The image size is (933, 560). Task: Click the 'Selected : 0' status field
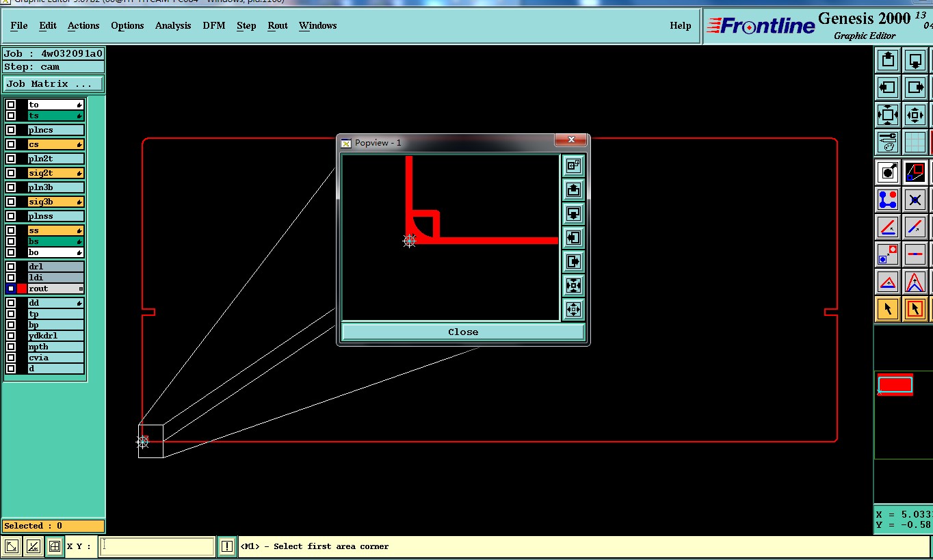pyautogui.click(x=53, y=526)
